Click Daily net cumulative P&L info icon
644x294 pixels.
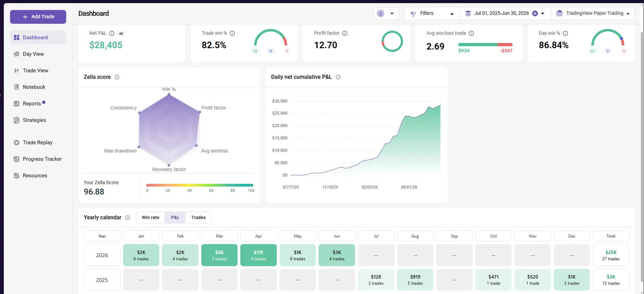click(338, 77)
